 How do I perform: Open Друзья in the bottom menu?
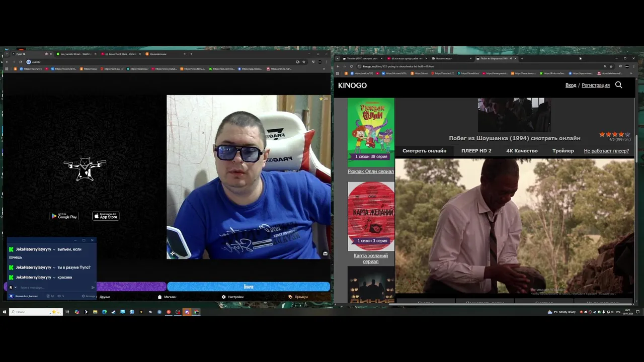104,297
